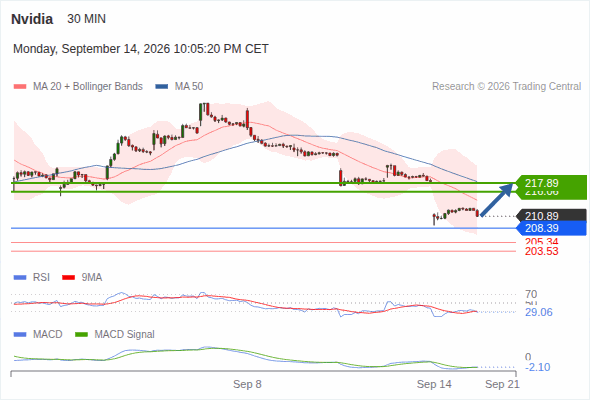590x400 pixels.
Task: Click the green 217.89 price tag
Action: click(551, 183)
